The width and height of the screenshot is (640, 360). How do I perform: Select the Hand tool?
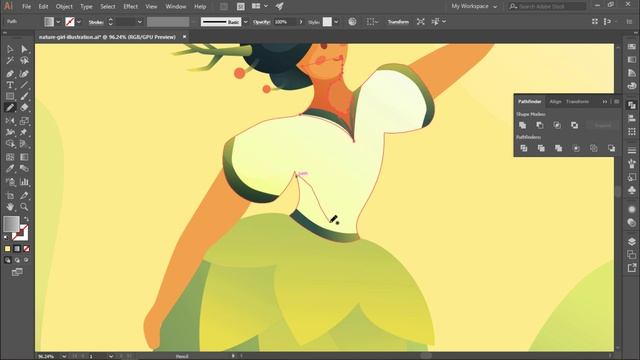[x=10, y=207]
